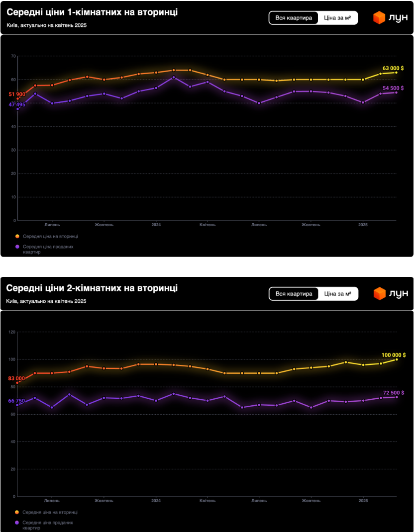Click the title 'Середні ціни 2-кімнатних на вторинці'

[92, 288]
